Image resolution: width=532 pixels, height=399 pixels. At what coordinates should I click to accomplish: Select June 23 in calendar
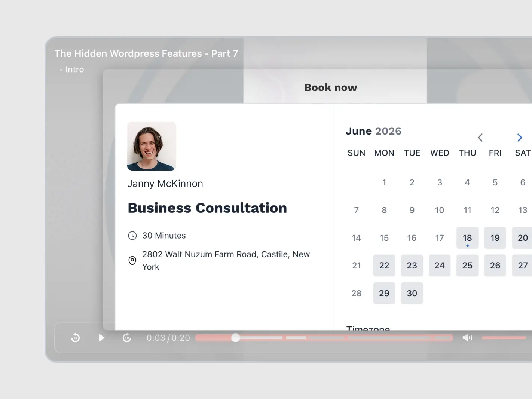point(412,266)
